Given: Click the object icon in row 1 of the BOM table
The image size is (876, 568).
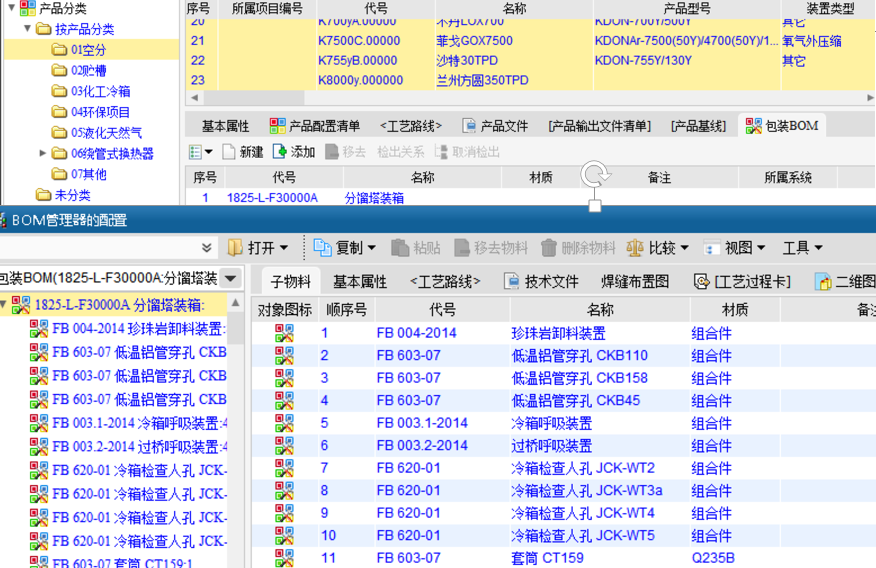Looking at the screenshot, I should [x=285, y=334].
